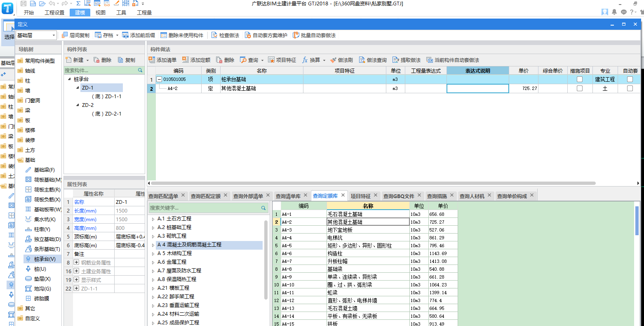The height and width of the screenshot is (326, 644).
Task: Collapse ZD-1 in component list
Action: [78, 87]
